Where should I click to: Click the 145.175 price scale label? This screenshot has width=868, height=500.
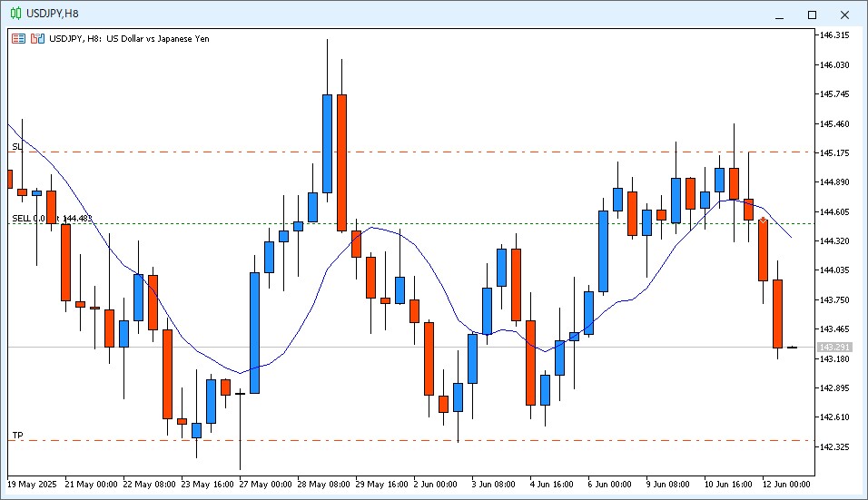(x=834, y=153)
